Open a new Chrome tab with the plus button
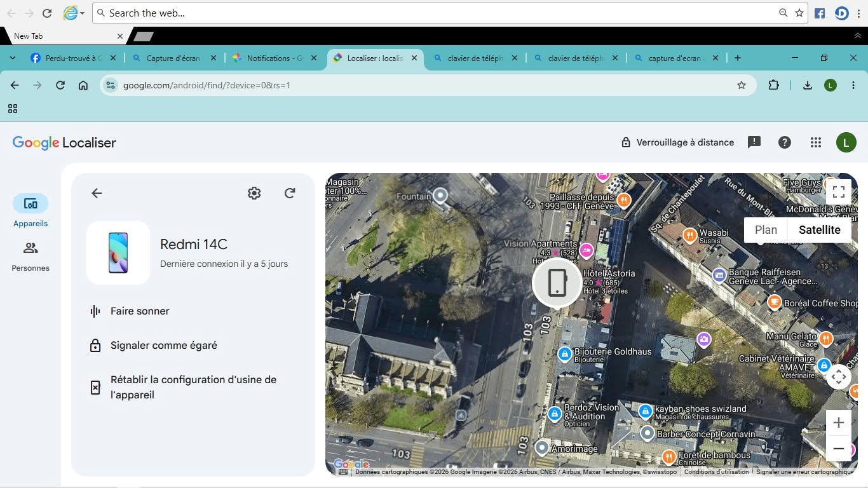868x488 pixels. (737, 58)
